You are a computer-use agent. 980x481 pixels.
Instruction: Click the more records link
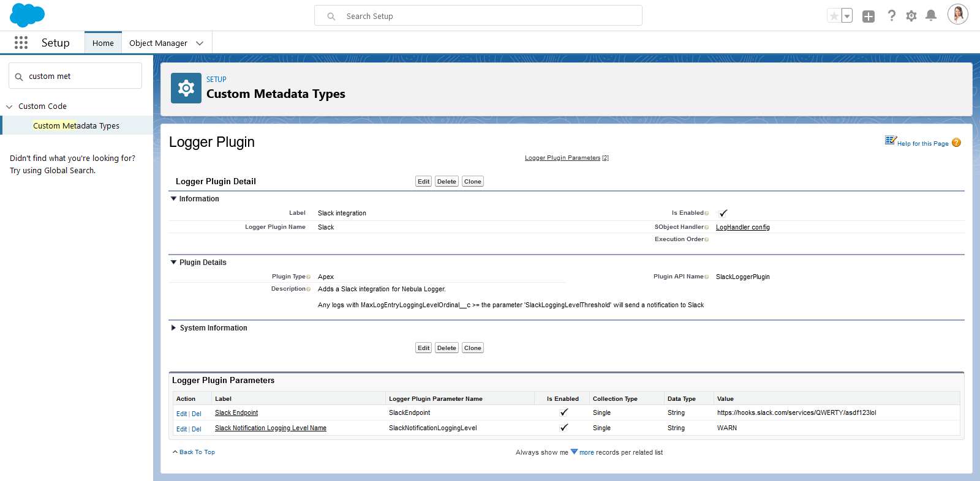coord(587,453)
